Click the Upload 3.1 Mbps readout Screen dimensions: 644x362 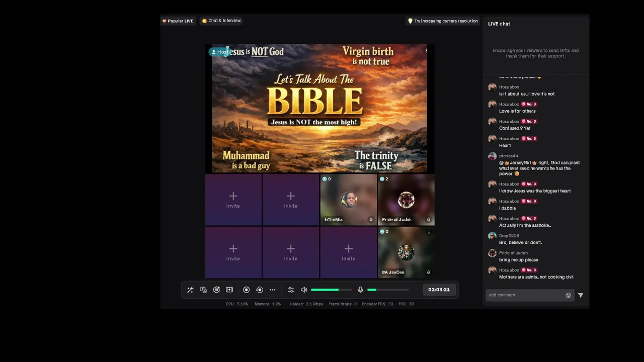[306, 304]
